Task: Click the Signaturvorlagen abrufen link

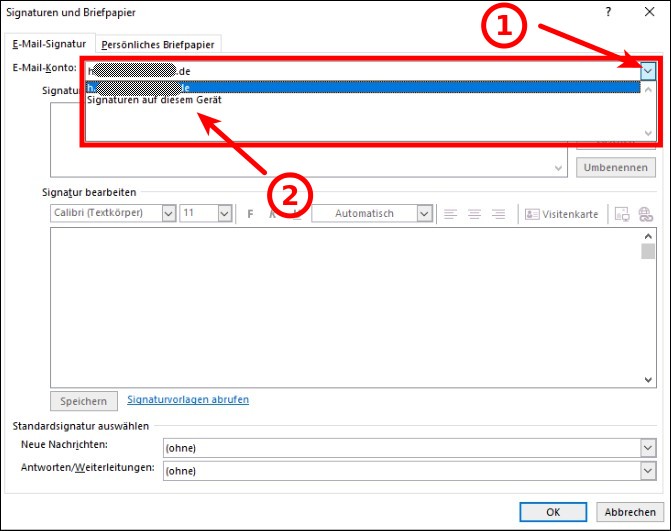Action: tap(188, 400)
